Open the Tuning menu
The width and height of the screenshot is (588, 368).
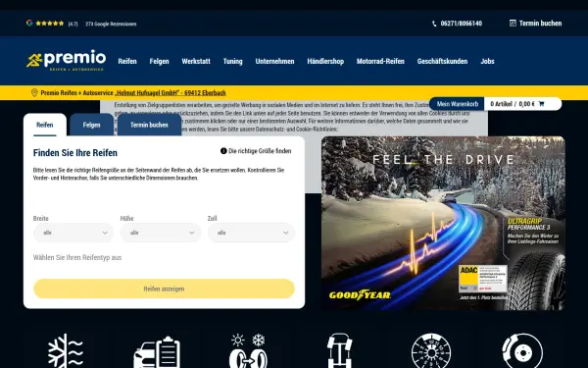(x=232, y=61)
